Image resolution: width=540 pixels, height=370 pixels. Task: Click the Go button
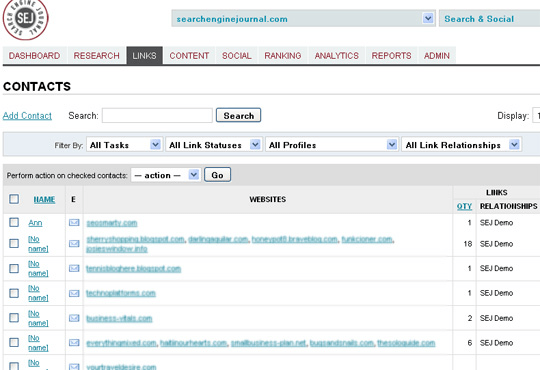tap(217, 175)
